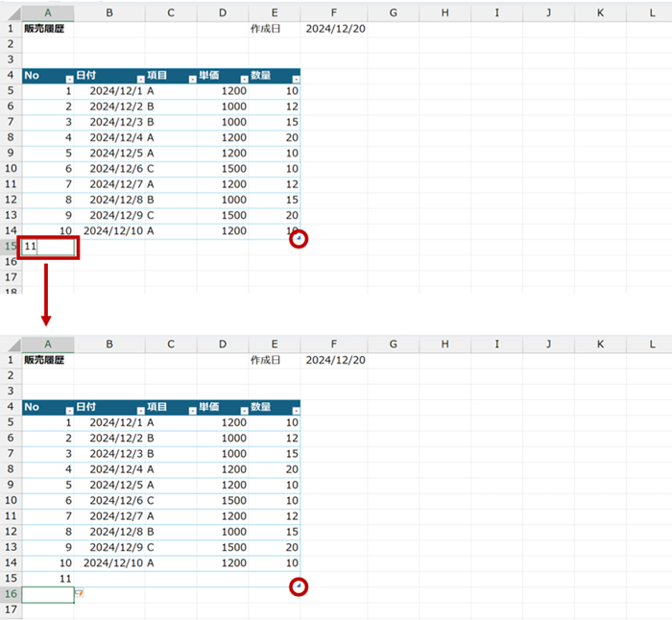Select row 15 header in the upper sheet

(11, 247)
